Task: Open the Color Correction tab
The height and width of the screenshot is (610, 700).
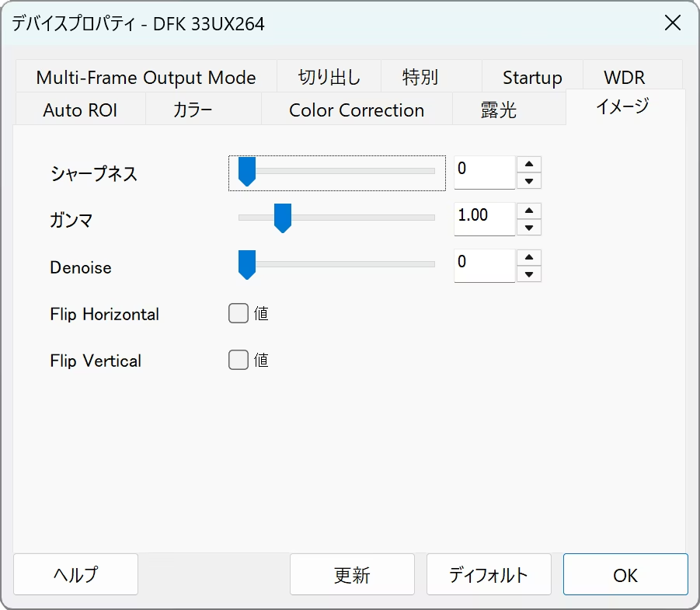Action: click(357, 110)
